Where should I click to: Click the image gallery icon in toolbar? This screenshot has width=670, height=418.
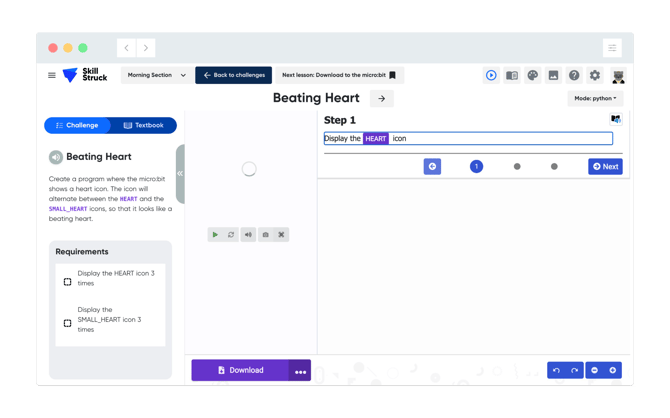click(553, 75)
